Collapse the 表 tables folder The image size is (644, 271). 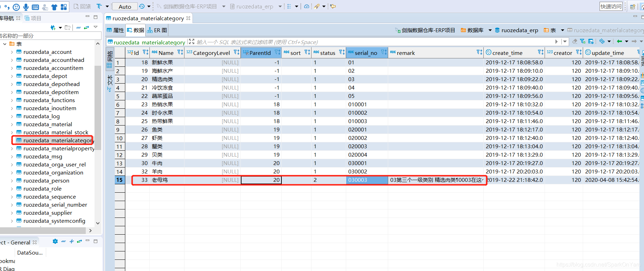coord(5,44)
